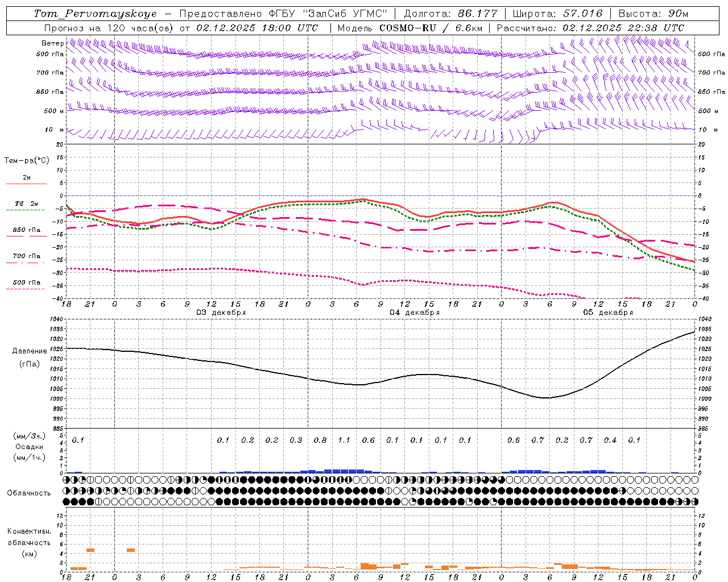Image resolution: width=728 pixels, height=582 pixels.
Task: Click the '700 гПа' temperature legend entry
Action: (27, 256)
